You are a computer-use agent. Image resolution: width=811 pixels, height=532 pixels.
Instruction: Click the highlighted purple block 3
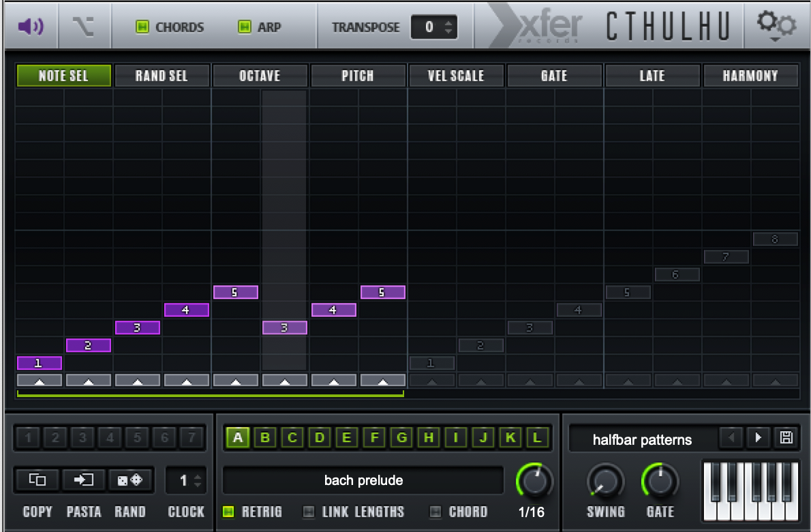pyautogui.click(x=284, y=327)
